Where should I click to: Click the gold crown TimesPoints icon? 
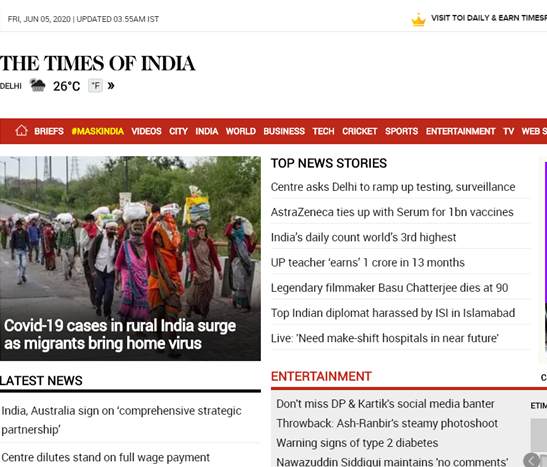tap(418, 20)
